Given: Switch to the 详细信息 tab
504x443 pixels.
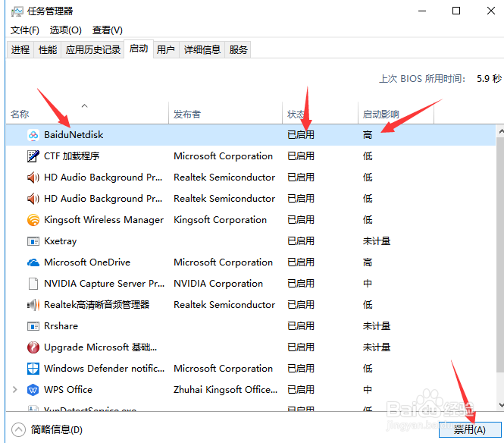Looking at the screenshot, I should [202, 50].
